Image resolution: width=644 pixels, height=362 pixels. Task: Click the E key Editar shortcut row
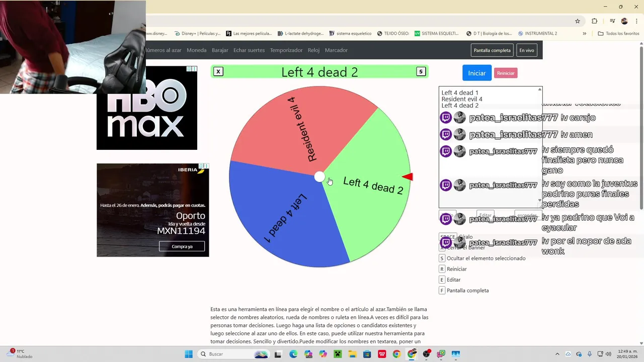450,280
